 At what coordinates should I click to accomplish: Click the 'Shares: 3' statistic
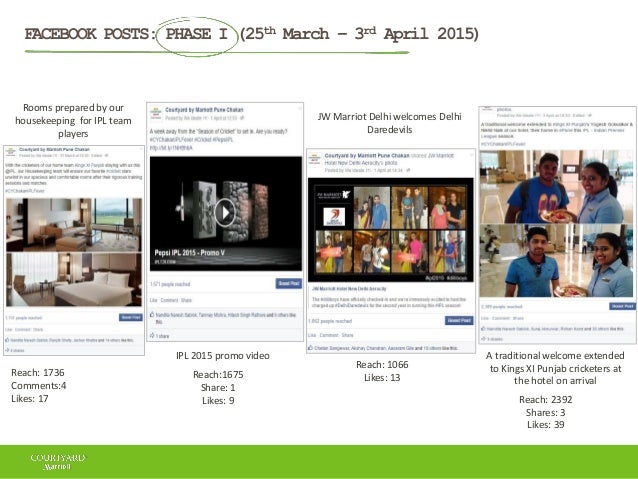pos(546,412)
